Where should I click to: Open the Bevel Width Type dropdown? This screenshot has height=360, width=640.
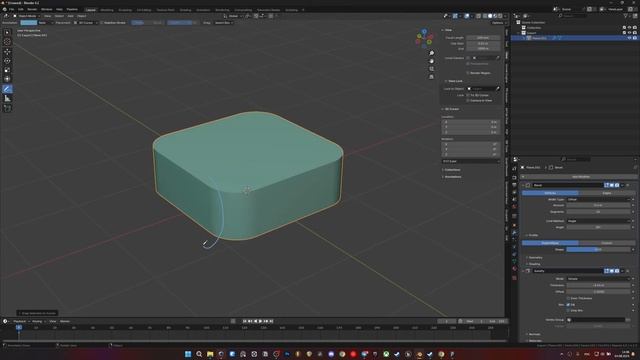pos(598,200)
